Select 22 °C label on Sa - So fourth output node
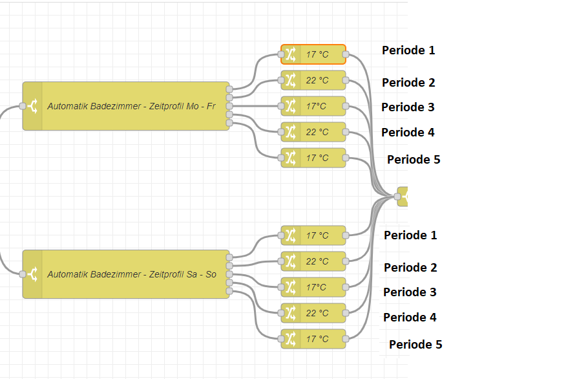The width and height of the screenshot is (588, 379). click(317, 313)
